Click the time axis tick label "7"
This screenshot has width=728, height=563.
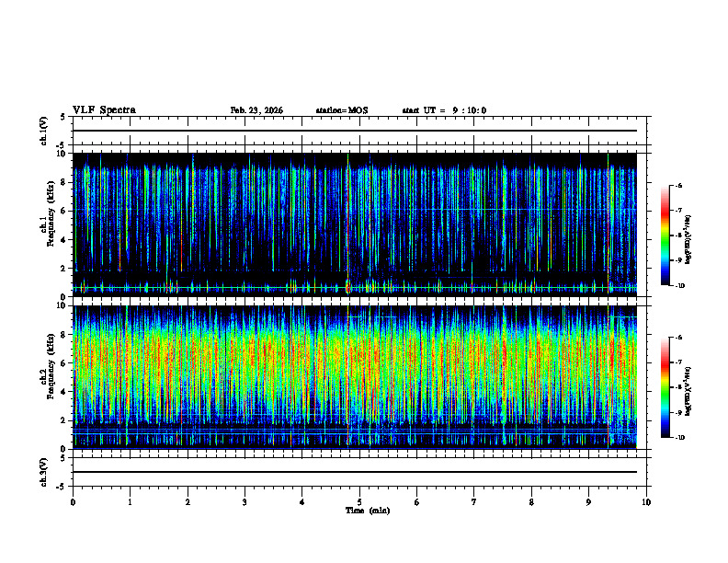point(474,502)
